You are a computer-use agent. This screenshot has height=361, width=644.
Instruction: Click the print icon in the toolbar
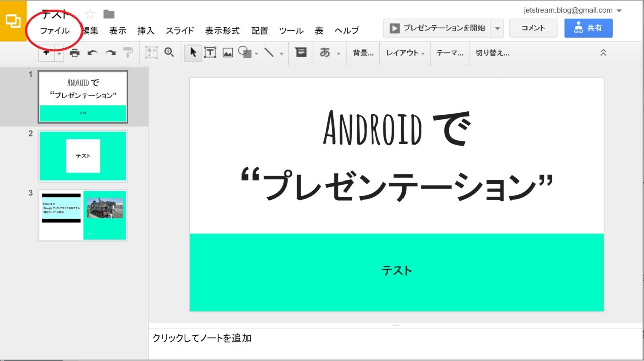pyautogui.click(x=75, y=53)
